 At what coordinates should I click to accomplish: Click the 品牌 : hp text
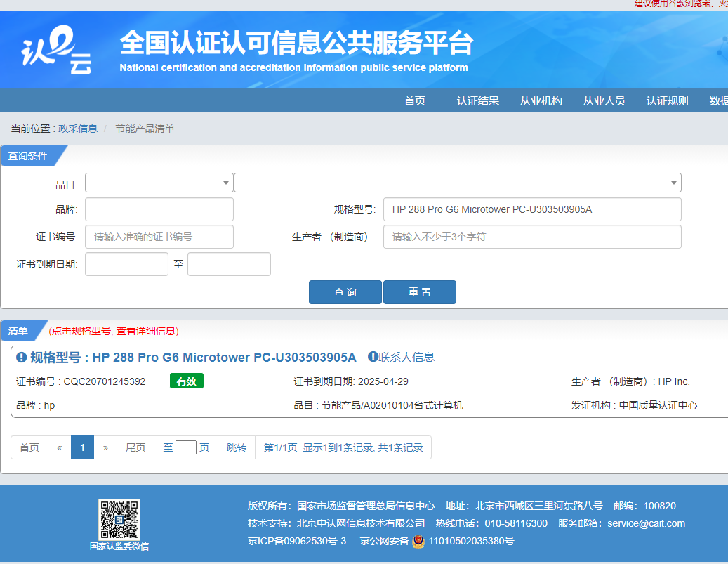pos(36,405)
